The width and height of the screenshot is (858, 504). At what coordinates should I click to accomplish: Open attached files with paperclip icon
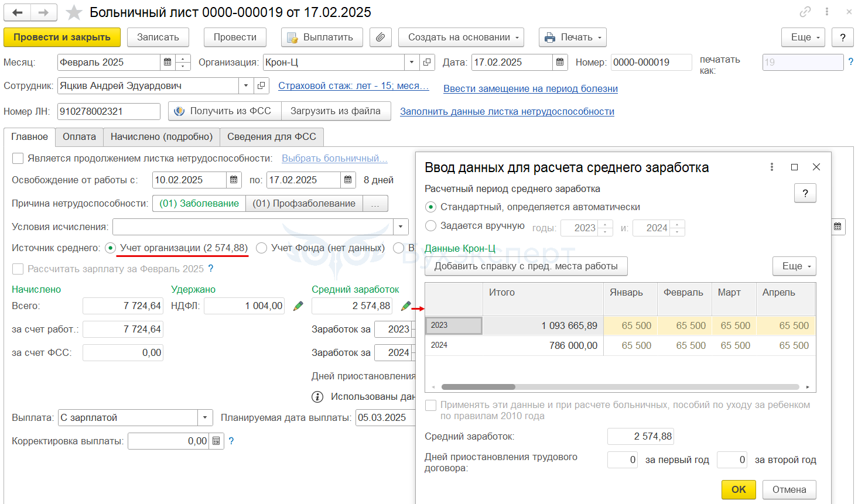(x=380, y=37)
